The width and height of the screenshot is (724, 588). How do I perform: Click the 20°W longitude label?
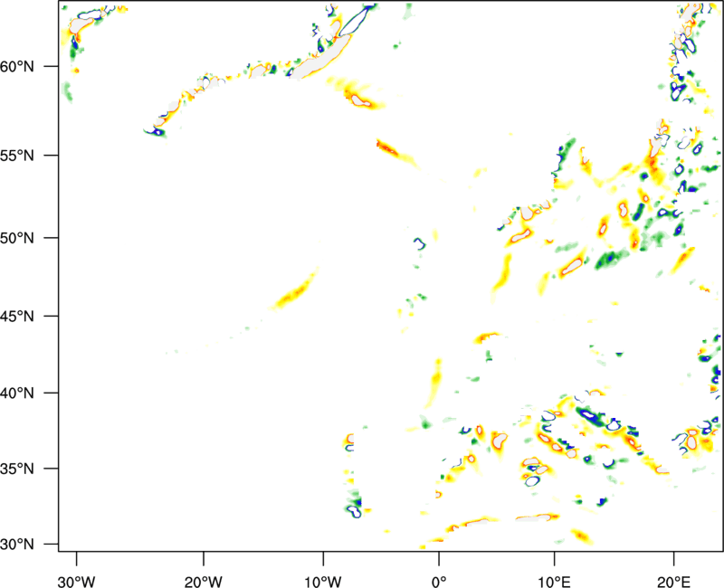204,582
